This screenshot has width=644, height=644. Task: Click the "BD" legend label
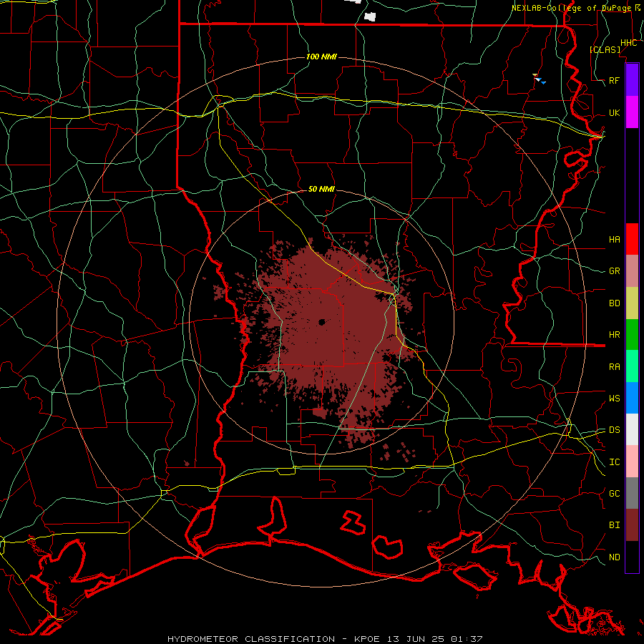point(614,303)
